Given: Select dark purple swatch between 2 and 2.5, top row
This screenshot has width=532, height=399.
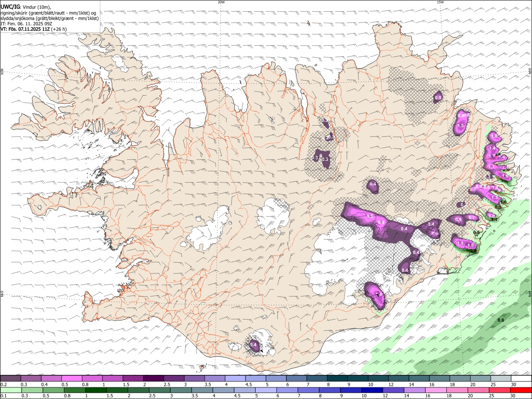Looking at the screenshot, I should [153, 379].
